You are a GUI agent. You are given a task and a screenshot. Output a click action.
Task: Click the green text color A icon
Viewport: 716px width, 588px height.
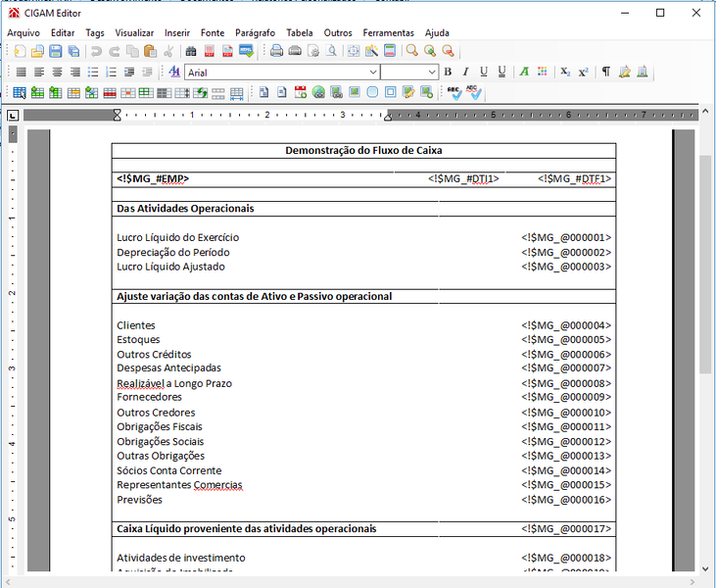pos(524,72)
